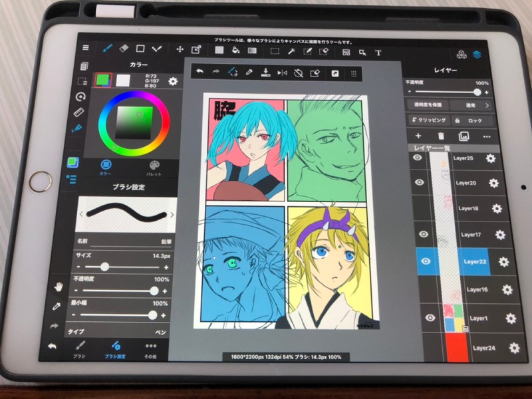This screenshot has height=399, width=532.
Task: Select the Magic Wand tool
Action: 291,51
